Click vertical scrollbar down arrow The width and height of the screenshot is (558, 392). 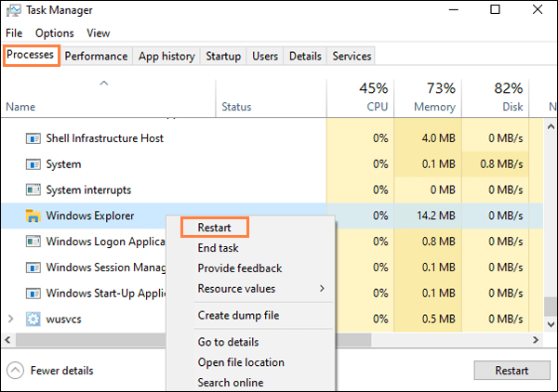(x=551, y=324)
